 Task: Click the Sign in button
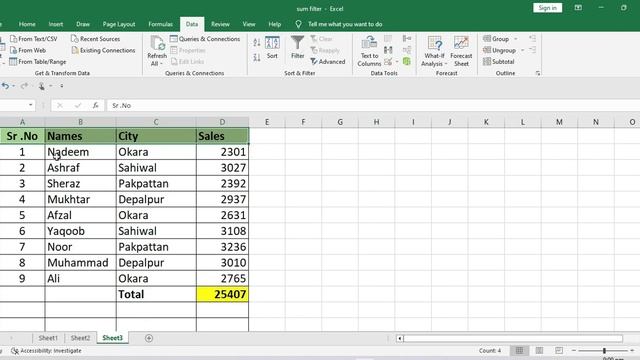547,8
